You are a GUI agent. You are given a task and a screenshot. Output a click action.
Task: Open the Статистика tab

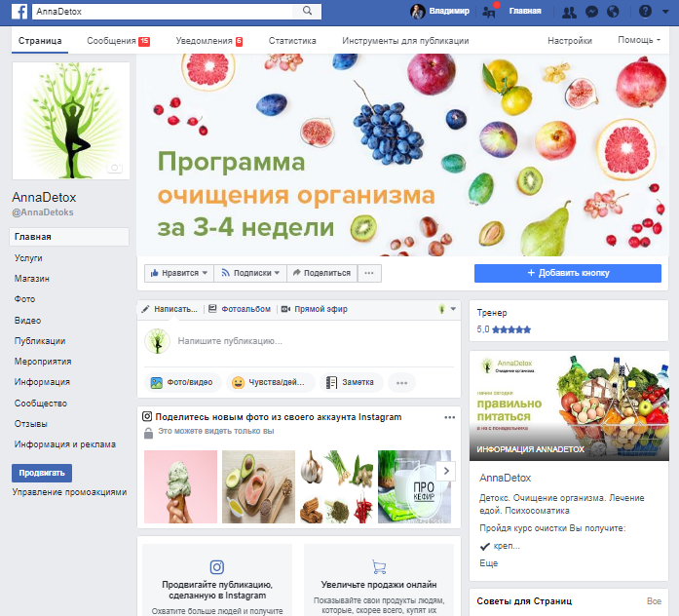292,41
